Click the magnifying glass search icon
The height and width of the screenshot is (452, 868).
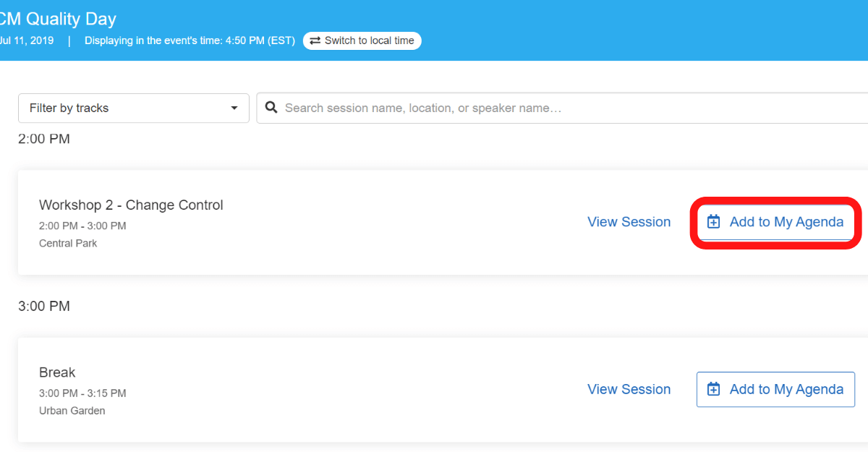click(x=271, y=108)
